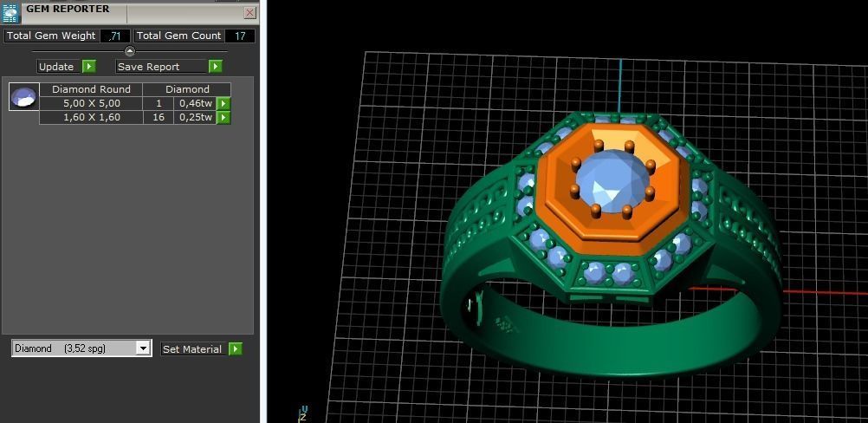The image size is (868, 423).
Task: Click the green arrow next to Save Report
Action: click(x=216, y=67)
